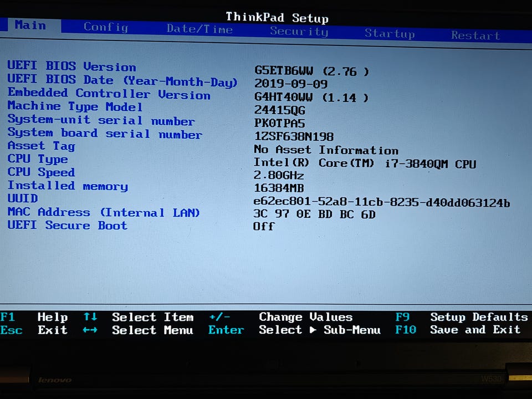
Task: Select the 2.80GHz speed value
Action: tap(279, 176)
